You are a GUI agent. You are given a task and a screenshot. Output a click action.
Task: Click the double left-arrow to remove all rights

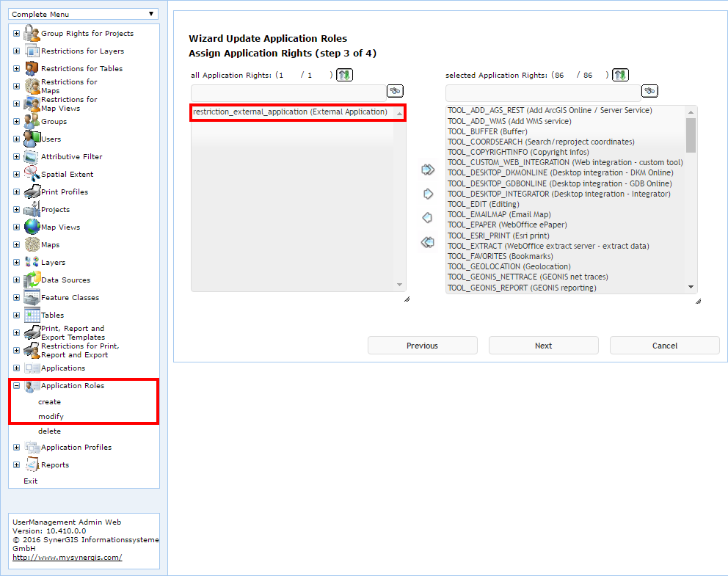[427, 241]
